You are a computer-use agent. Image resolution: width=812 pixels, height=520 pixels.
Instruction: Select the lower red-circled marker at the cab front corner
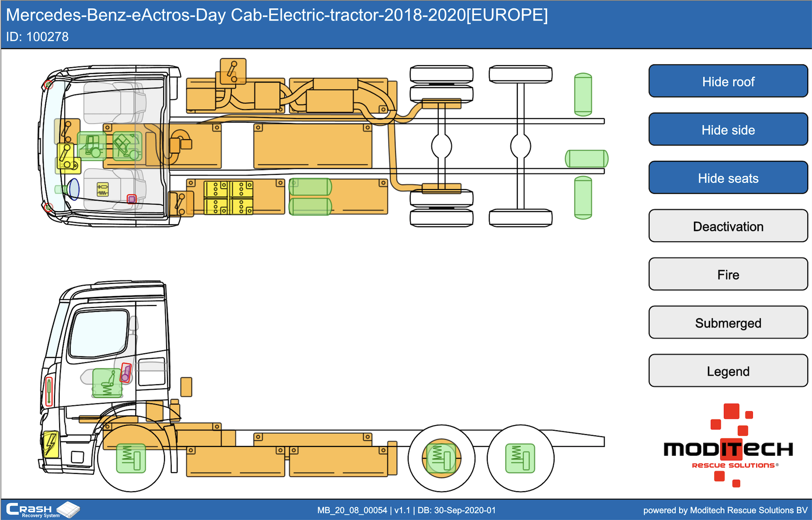tap(49, 207)
